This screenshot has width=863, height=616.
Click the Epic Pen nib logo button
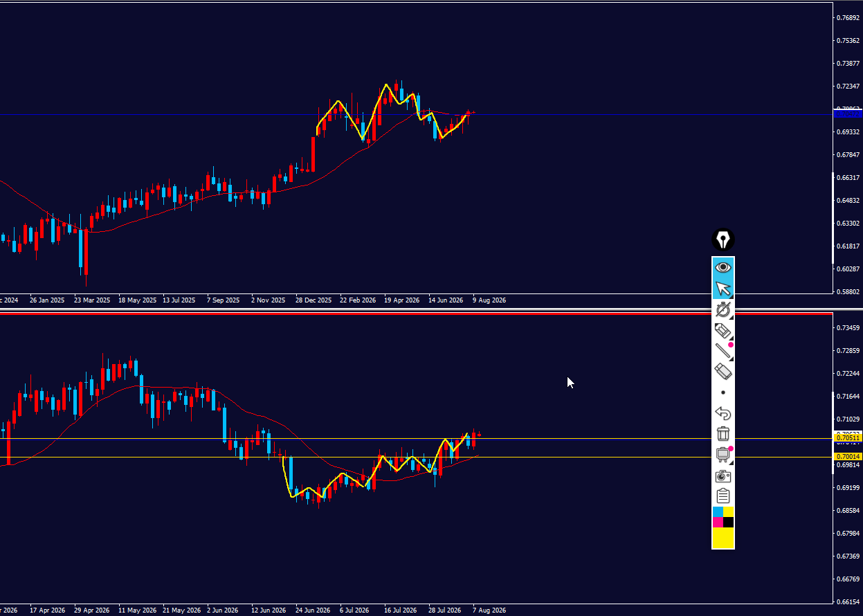723,240
